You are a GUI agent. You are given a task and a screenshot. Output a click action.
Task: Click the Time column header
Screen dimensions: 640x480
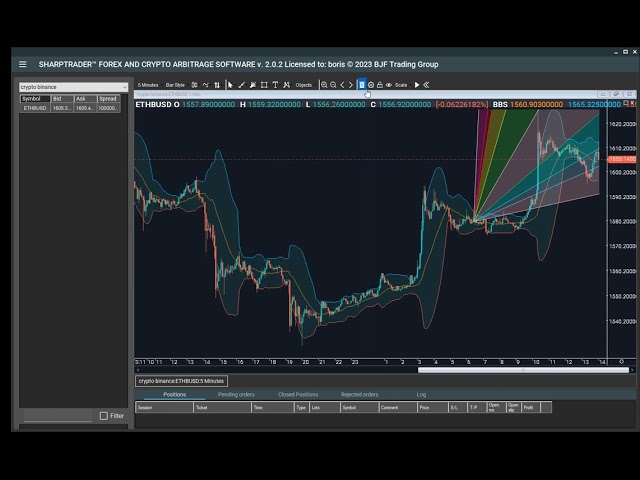pos(273,407)
